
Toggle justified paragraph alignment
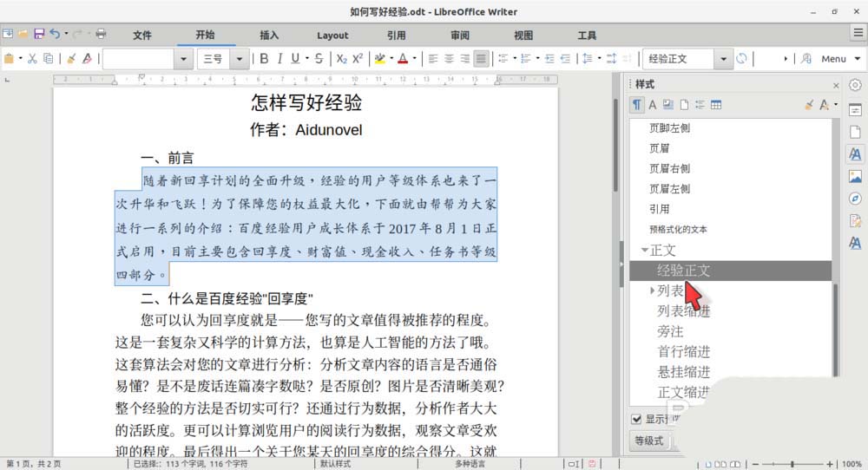[x=481, y=59]
